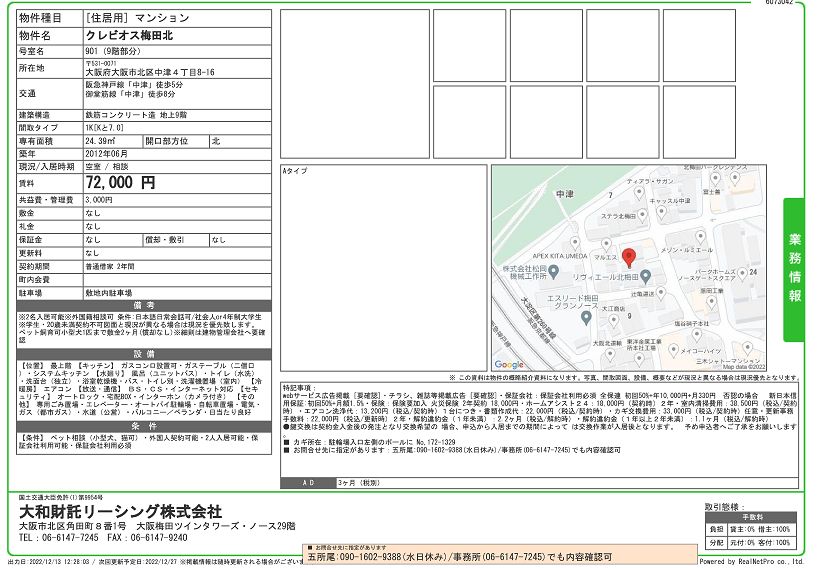This screenshot has width=820, height=568.
Task: Select the property type [住居用] マンション
Action: (138, 18)
